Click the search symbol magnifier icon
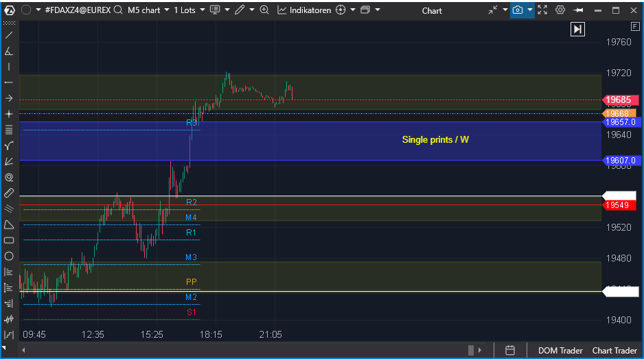Viewport: 644px width, 359px height. 119,10
